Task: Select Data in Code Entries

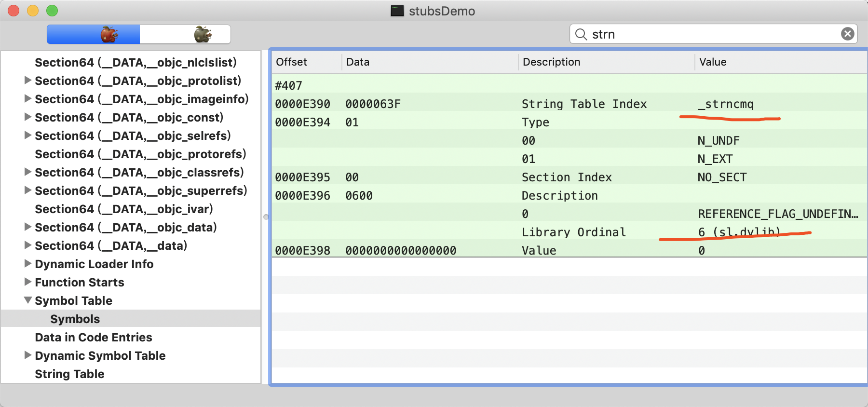Action: pos(94,337)
